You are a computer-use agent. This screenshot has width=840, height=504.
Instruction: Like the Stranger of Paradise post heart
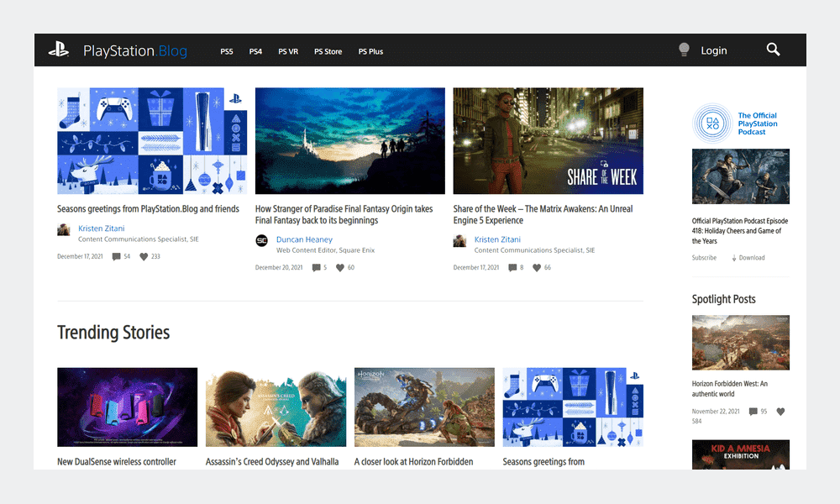[x=339, y=268]
